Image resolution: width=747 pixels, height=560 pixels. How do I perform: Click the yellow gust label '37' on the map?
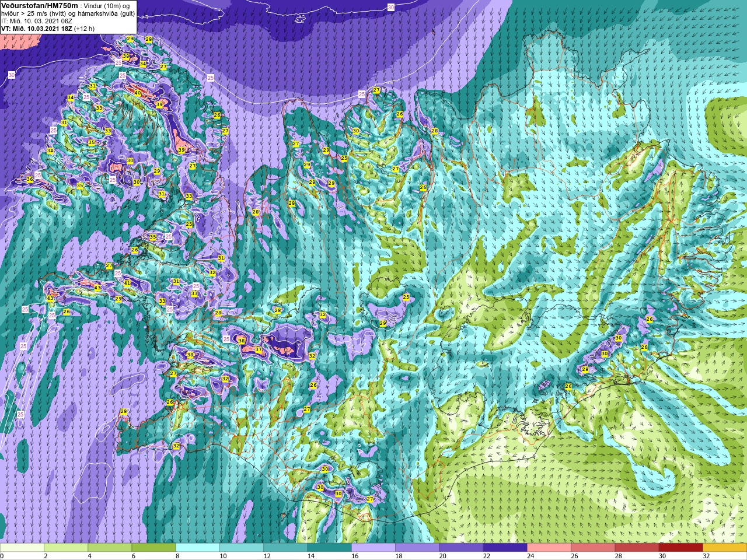click(259, 350)
